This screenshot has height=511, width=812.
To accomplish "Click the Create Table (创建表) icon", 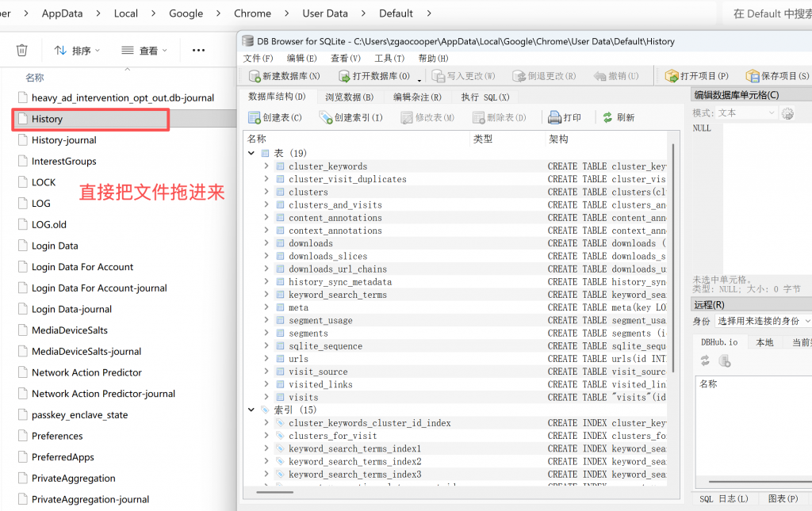I will point(255,117).
